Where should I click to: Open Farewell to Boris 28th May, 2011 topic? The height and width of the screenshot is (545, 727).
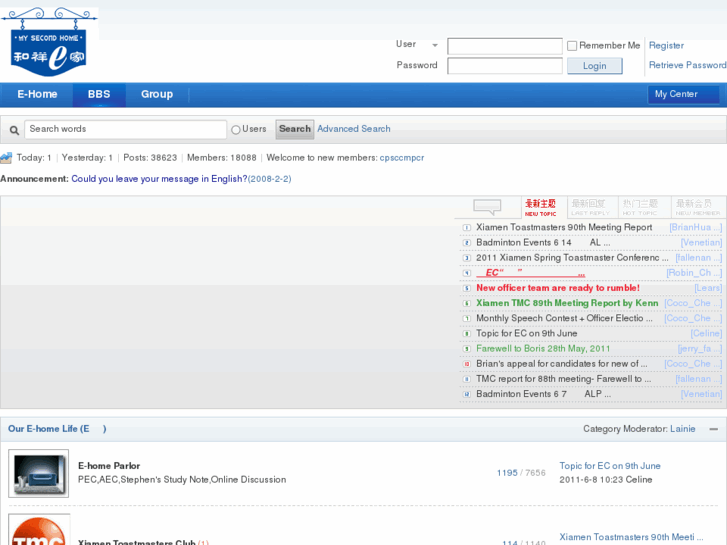pos(543,348)
